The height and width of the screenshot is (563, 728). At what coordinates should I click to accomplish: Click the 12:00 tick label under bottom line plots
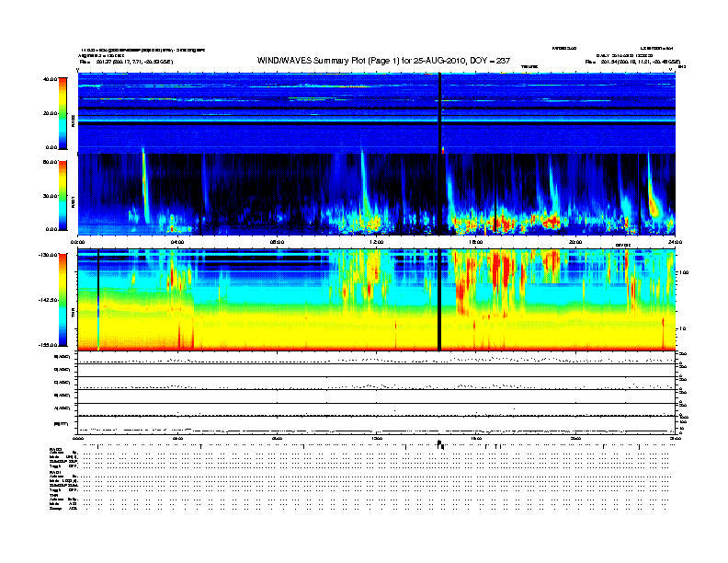(377, 438)
